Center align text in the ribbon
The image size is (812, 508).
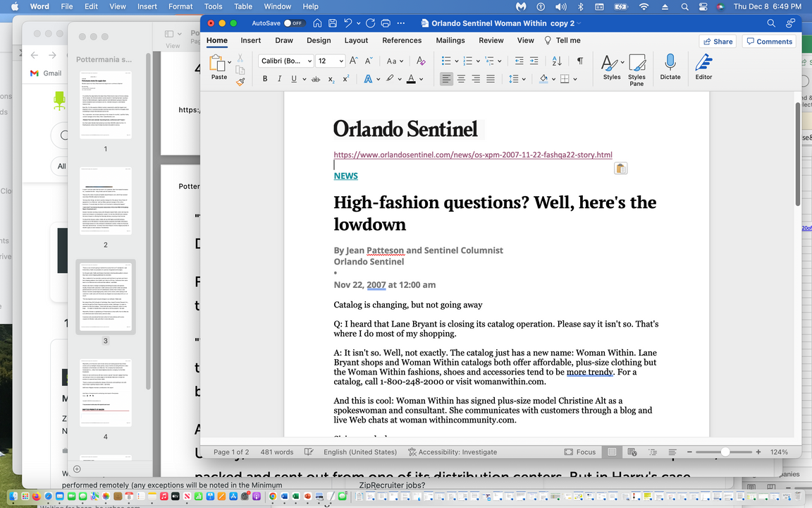tap(461, 79)
